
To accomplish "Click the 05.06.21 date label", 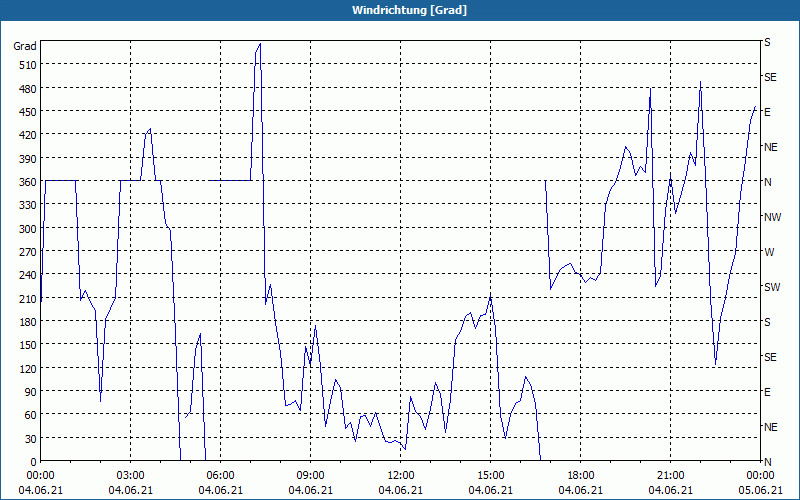I will [760, 490].
